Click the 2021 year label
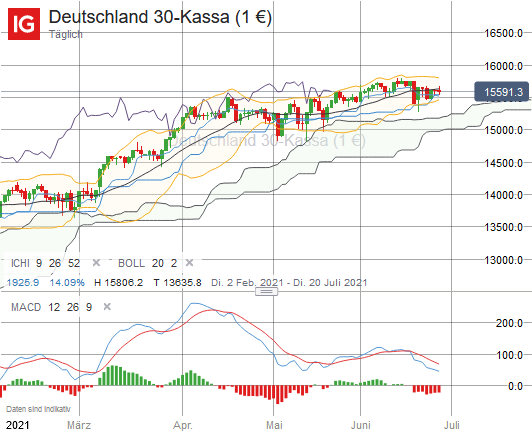 click(18, 425)
